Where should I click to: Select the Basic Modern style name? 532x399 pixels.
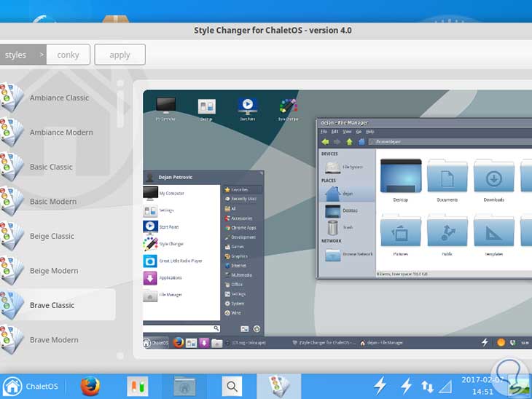[53, 202]
